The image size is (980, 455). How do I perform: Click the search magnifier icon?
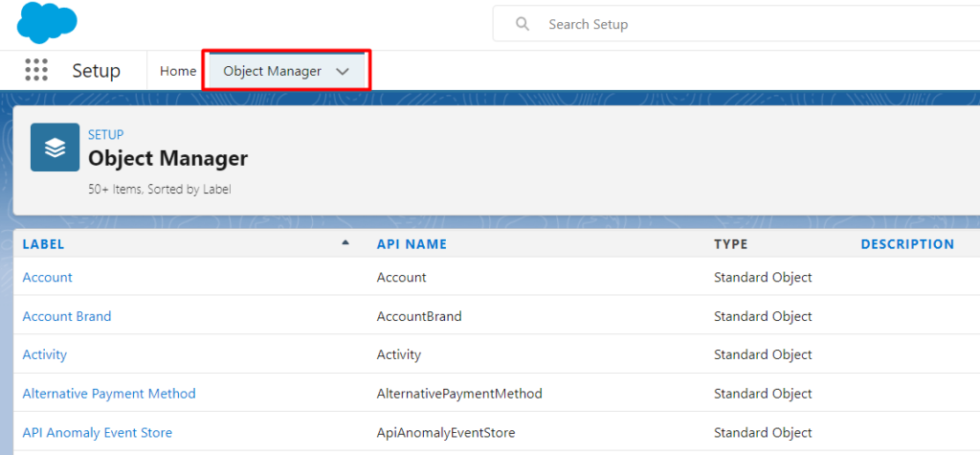(523, 24)
